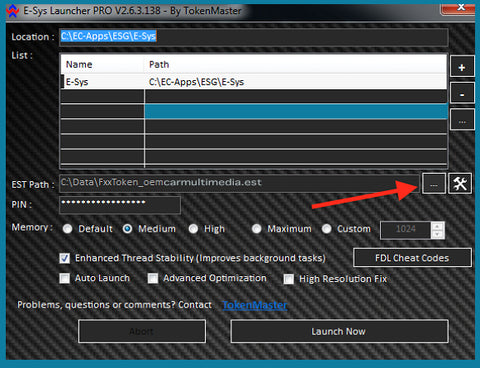Browse for EST Path file

pos(434,183)
